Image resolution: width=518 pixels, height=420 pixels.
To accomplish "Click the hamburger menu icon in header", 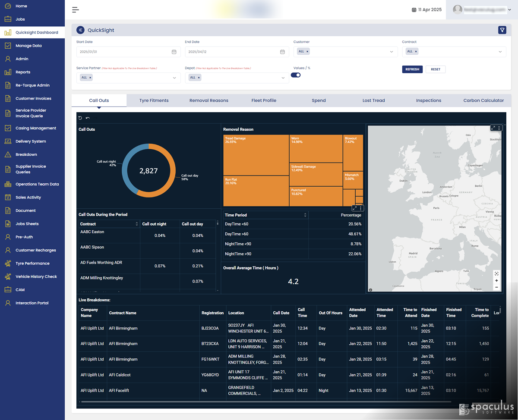I will pyautogui.click(x=76, y=9).
